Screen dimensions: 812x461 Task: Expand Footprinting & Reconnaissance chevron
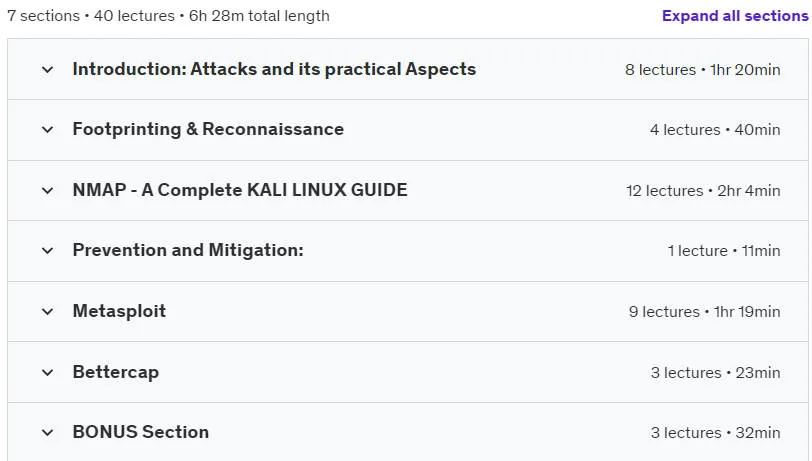pos(47,129)
